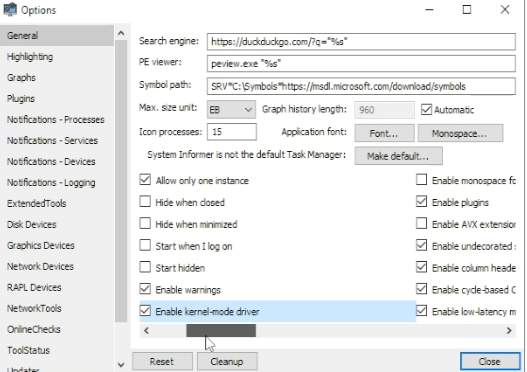Viewport: 527px width, 372px height.
Task: Click the sidebar scroll up arrow
Action: pyautogui.click(x=121, y=33)
